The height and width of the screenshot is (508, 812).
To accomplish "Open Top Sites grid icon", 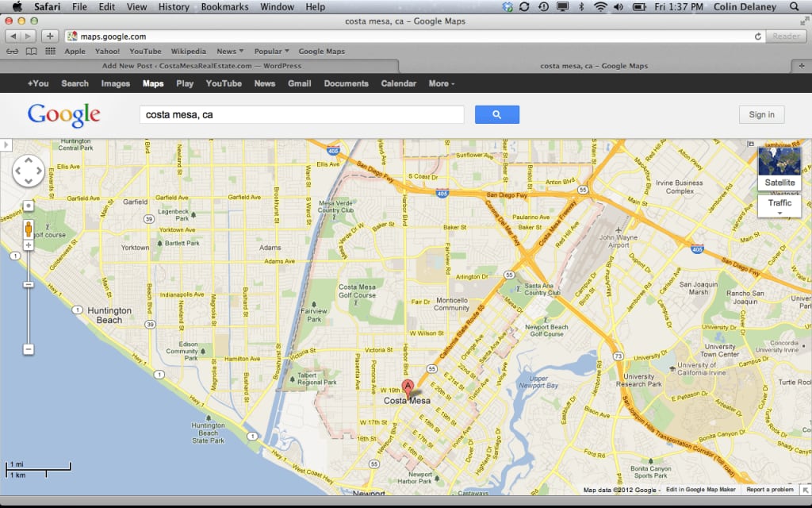I will click(50, 52).
